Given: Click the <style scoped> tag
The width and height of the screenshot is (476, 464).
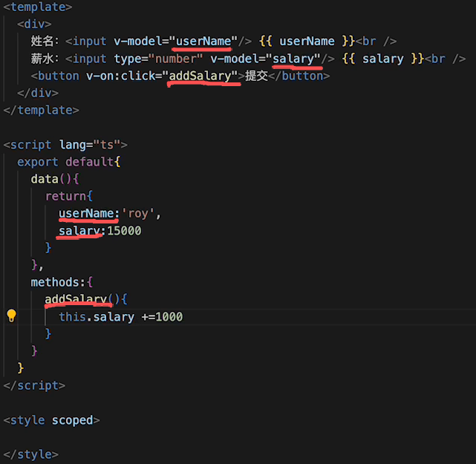Looking at the screenshot, I should (x=51, y=420).
